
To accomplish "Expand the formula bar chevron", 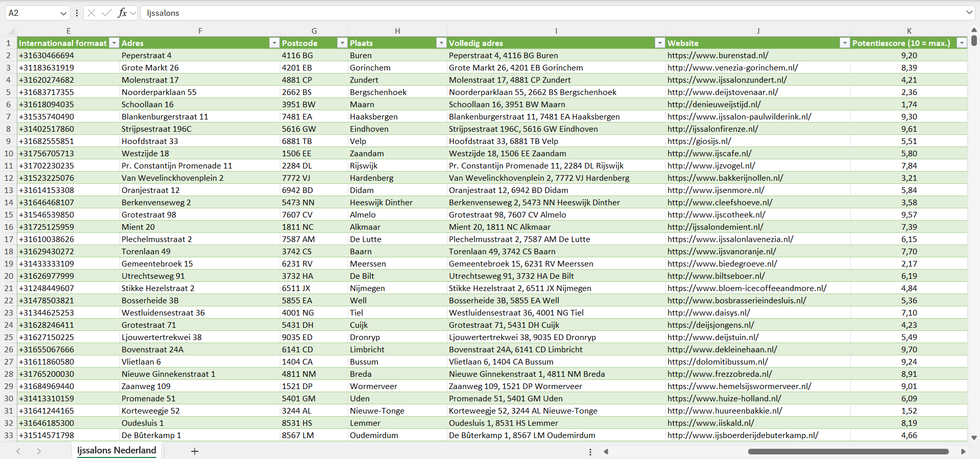I will click(x=969, y=13).
